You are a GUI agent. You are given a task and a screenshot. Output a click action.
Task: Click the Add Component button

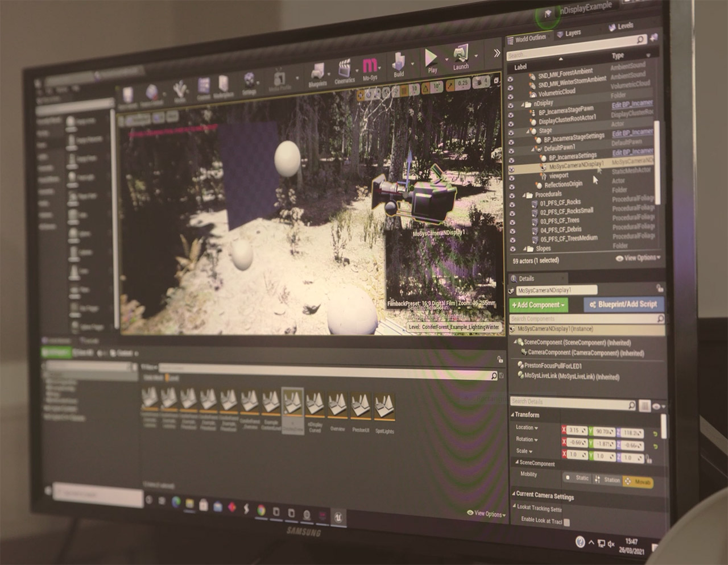[538, 305]
